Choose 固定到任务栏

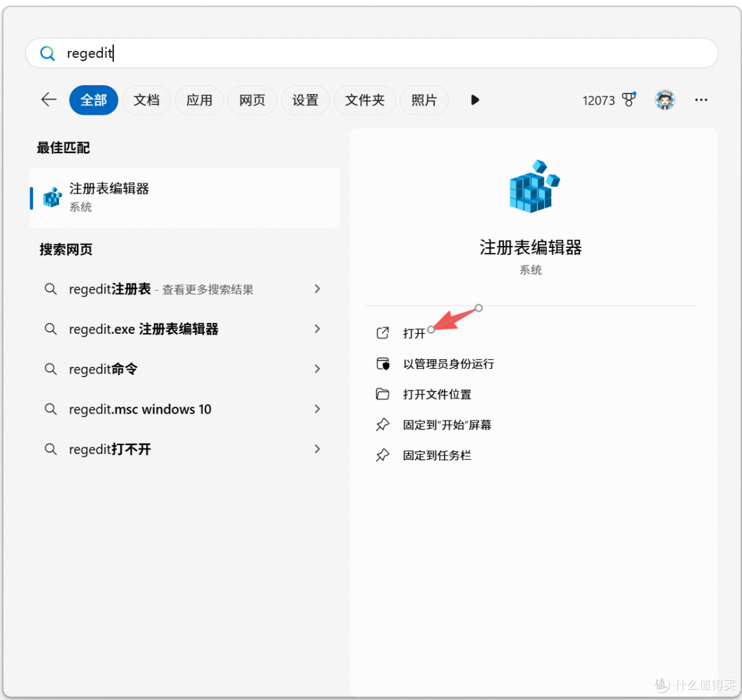(x=437, y=455)
